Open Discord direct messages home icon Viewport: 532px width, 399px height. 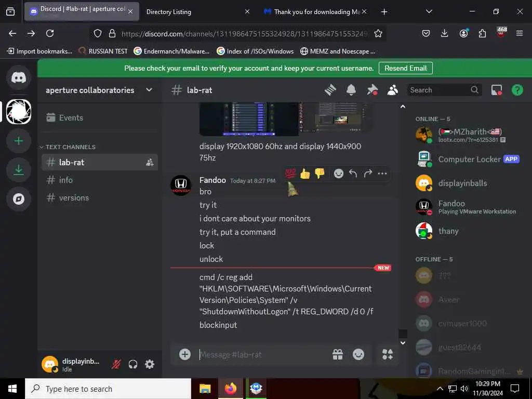(19, 78)
